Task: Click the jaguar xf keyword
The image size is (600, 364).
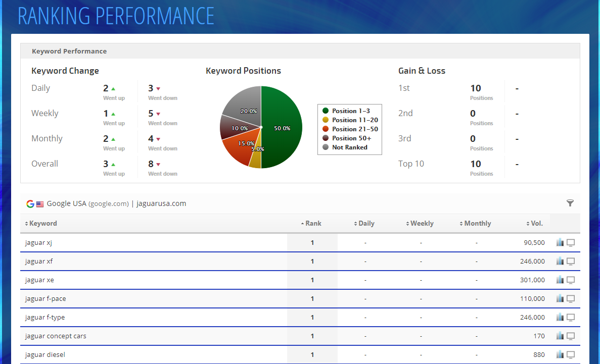Action: pos(39,262)
